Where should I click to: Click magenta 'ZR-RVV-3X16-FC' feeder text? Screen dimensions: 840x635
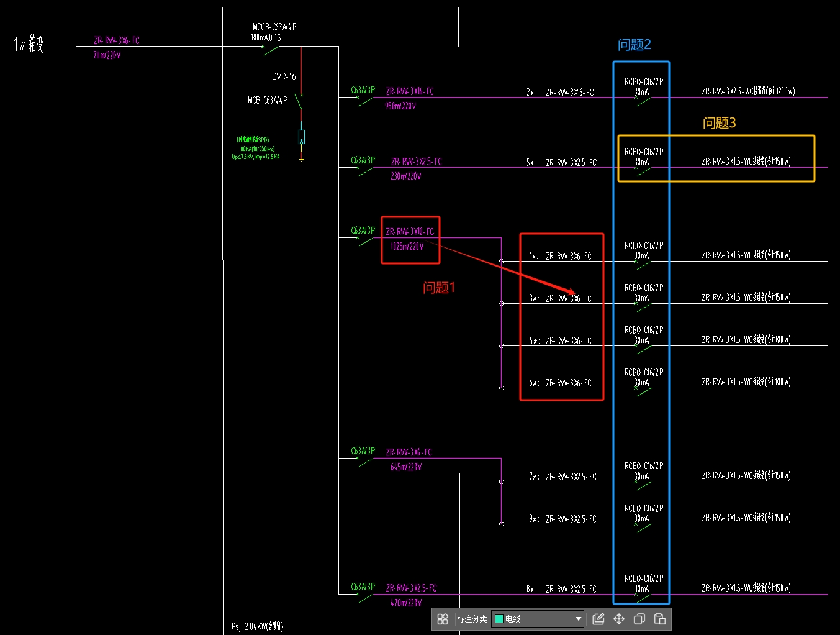410,91
